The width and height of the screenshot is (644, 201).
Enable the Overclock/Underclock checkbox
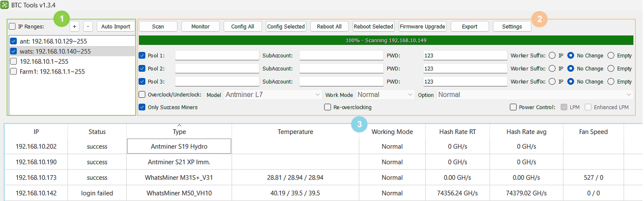pyautogui.click(x=142, y=95)
